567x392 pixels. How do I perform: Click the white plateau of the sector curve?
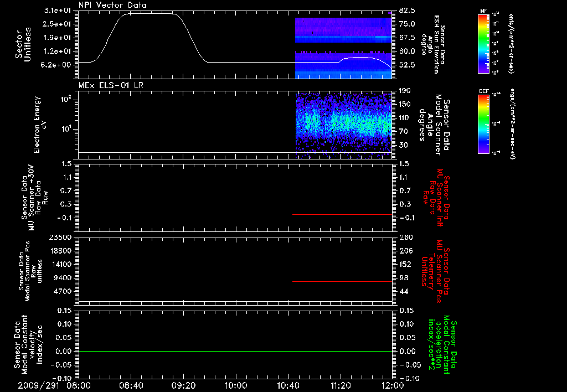pos(149,13)
